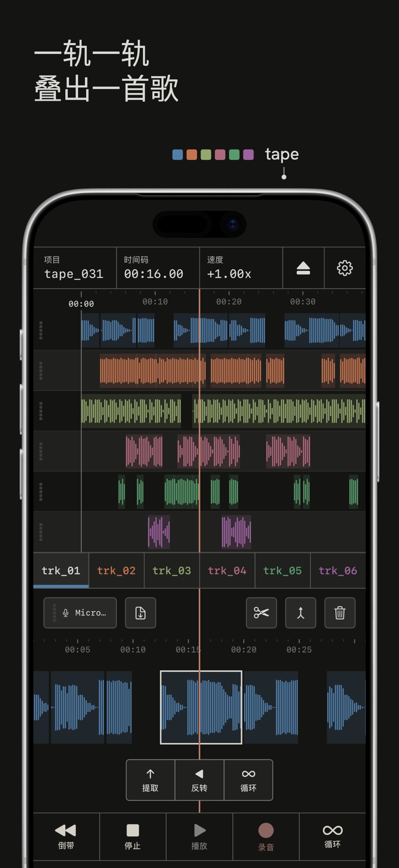Delete the clip with the trash icon
The width and height of the screenshot is (399, 868).
tap(340, 613)
